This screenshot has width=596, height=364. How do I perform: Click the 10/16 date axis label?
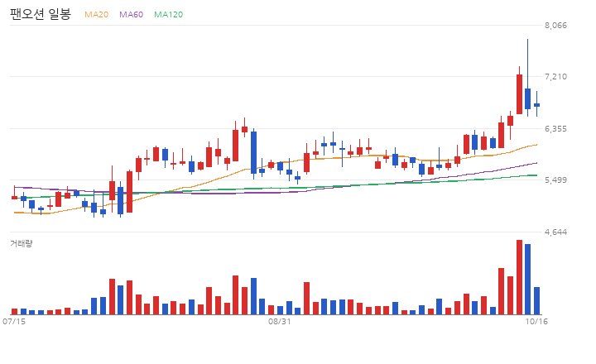536,322
